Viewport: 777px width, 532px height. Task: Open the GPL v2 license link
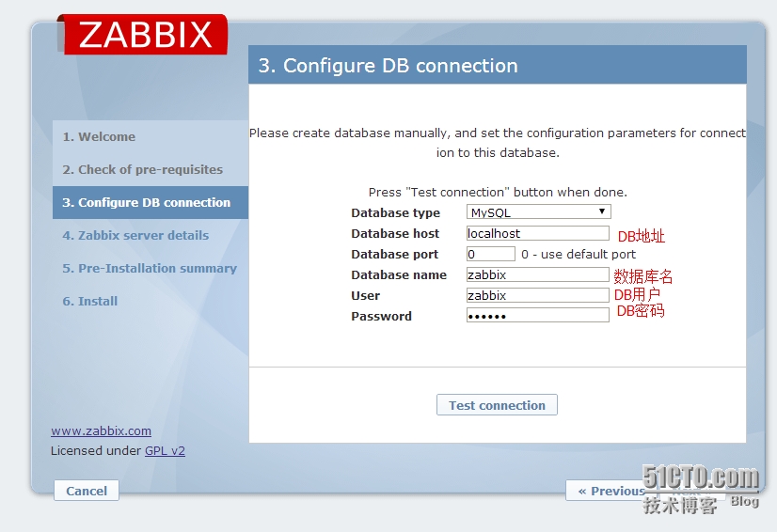click(165, 451)
